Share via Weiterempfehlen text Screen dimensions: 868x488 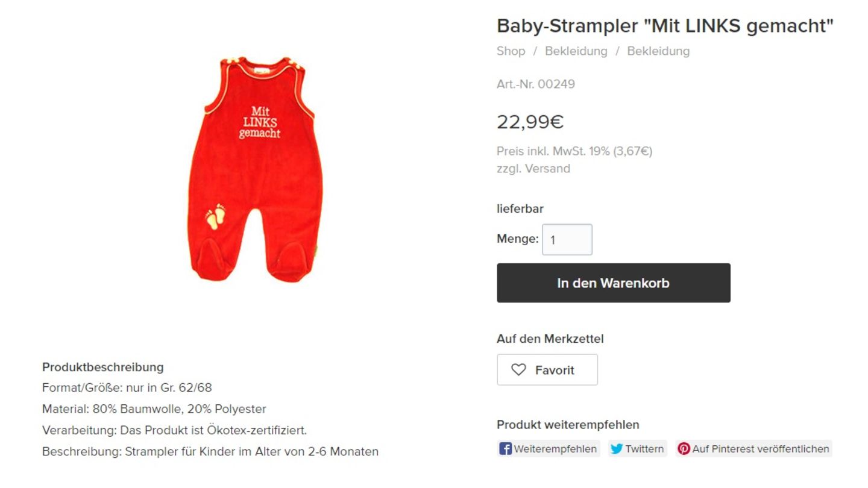pyautogui.click(x=555, y=449)
